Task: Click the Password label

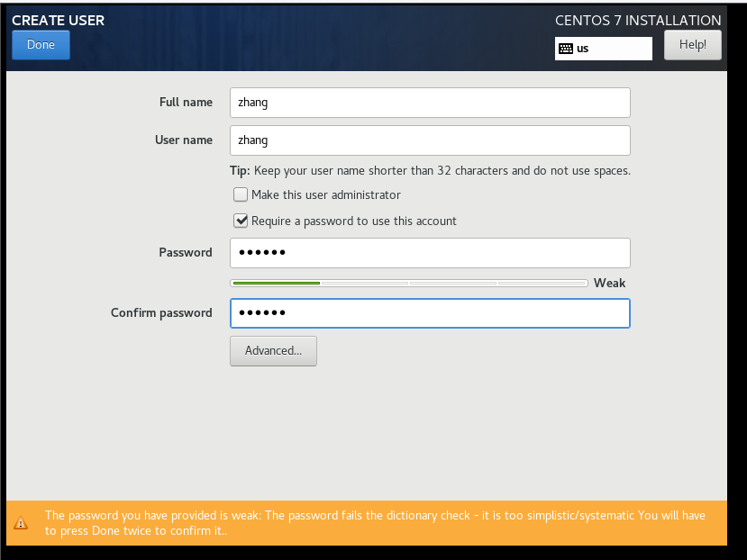Action: tap(186, 252)
